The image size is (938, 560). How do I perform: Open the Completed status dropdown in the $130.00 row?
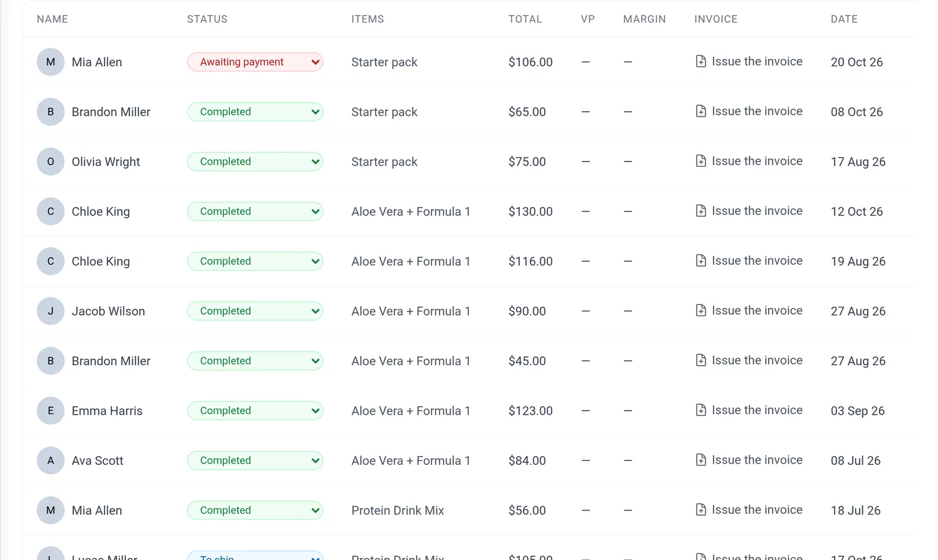point(255,212)
